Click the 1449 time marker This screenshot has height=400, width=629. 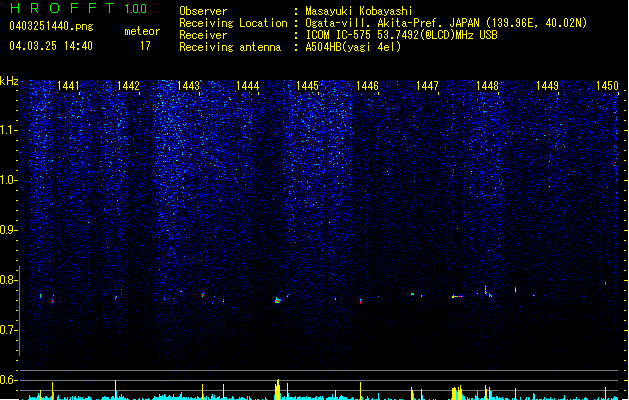click(547, 86)
